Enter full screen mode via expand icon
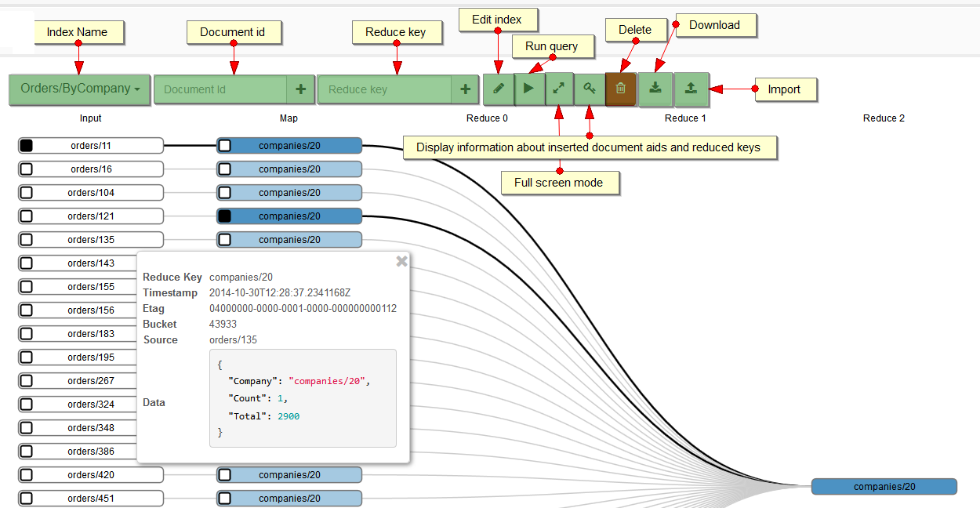 (559, 89)
